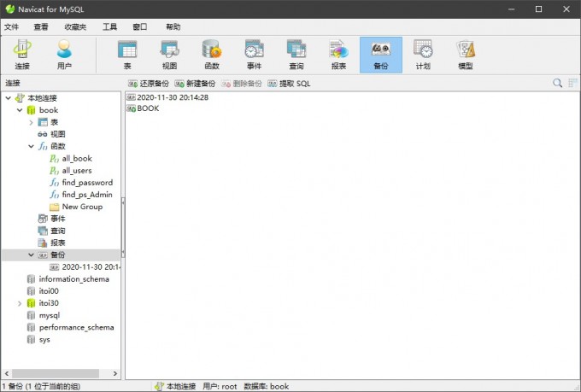
Task: Switch list view mode icon
Action: tap(572, 83)
